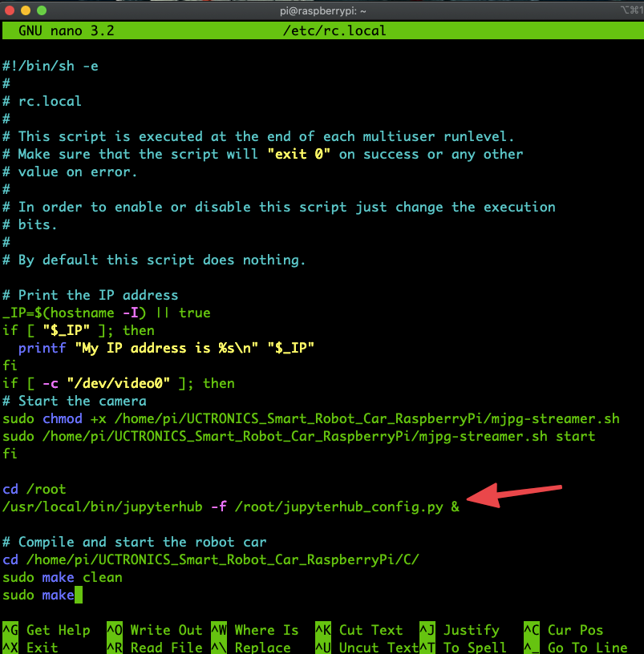Click 'if [ -c "/dev/video0" ]; then' line
The height and width of the screenshot is (654, 644).
119,383
